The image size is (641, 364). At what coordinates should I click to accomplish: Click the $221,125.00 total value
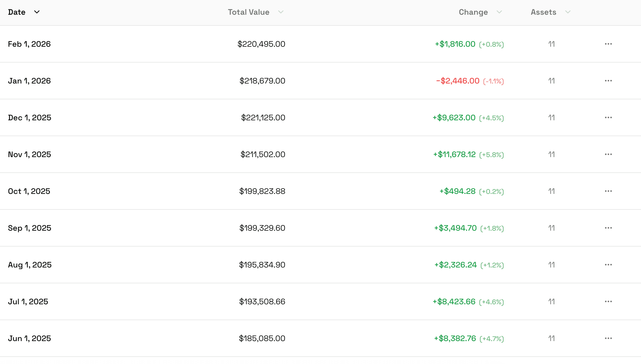tap(263, 117)
